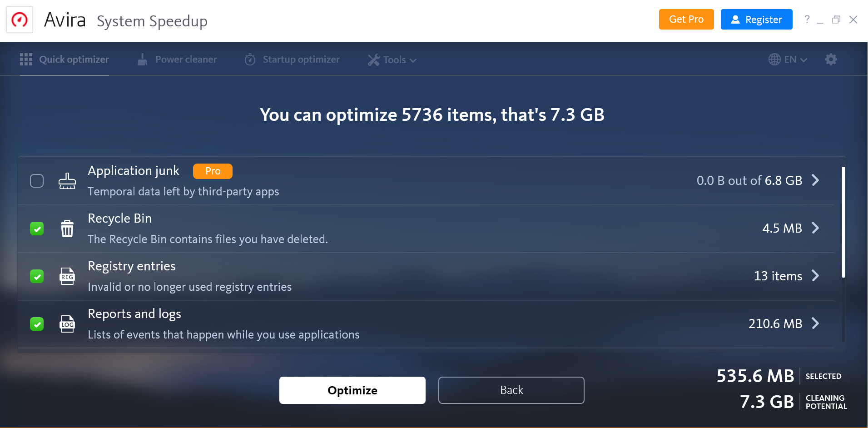868x428 pixels.
Task: Click the Pro badge beside Application junk
Action: [213, 171]
